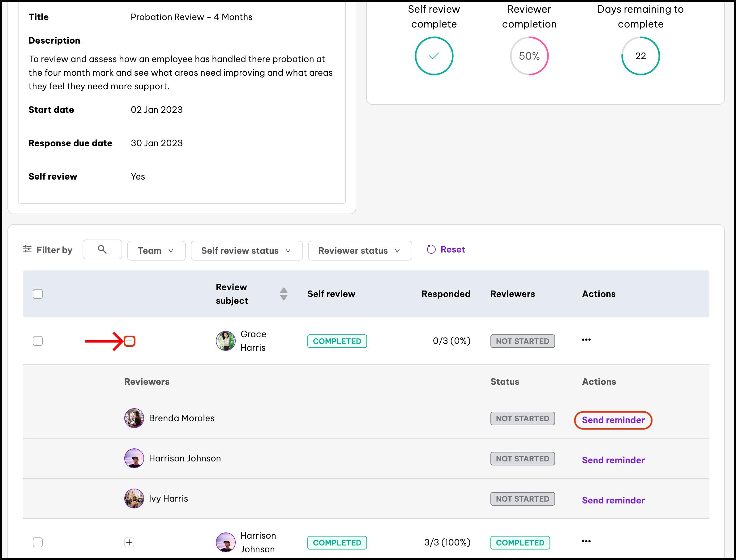Check the Harrison Johnson row checkbox

38,542
